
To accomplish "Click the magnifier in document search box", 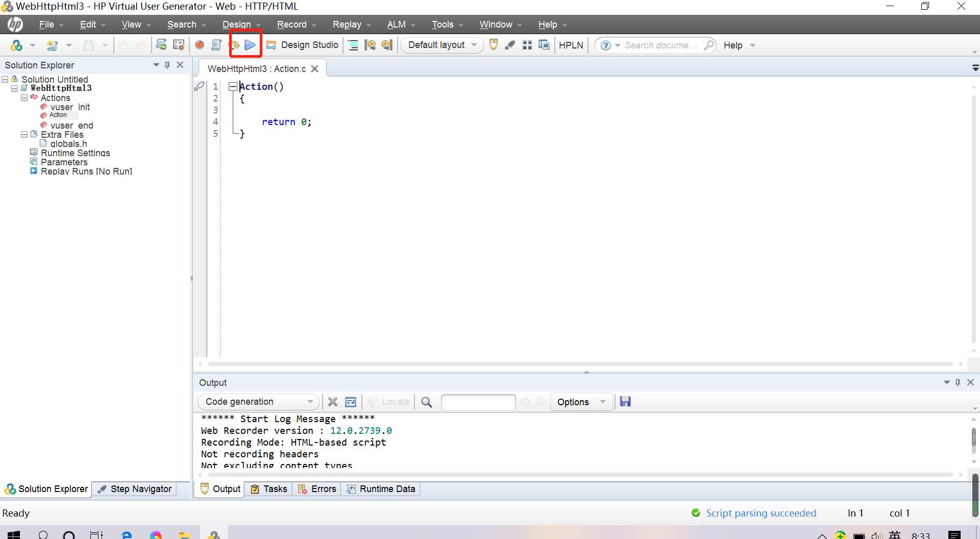I will tap(708, 45).
